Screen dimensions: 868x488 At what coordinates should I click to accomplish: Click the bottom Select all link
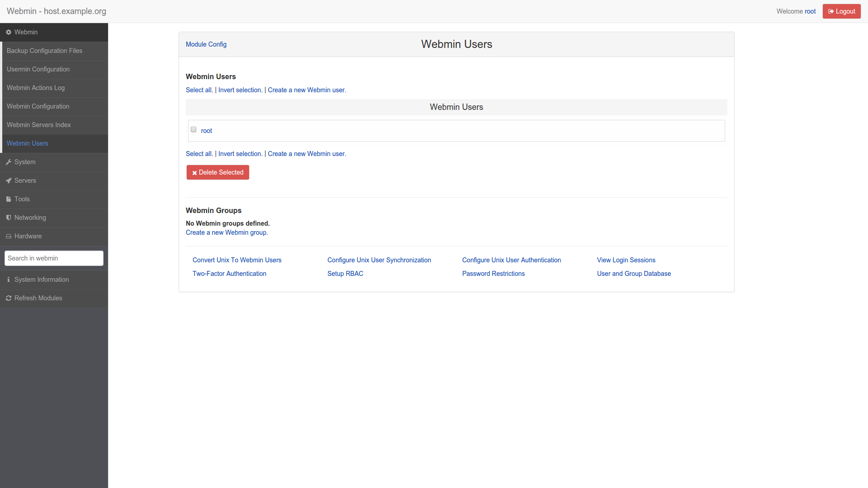click(199, 154)
